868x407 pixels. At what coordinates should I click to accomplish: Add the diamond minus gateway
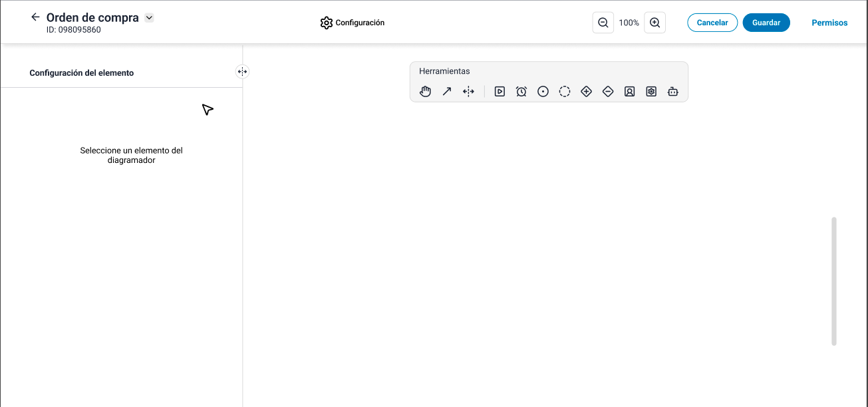point(608,92)
